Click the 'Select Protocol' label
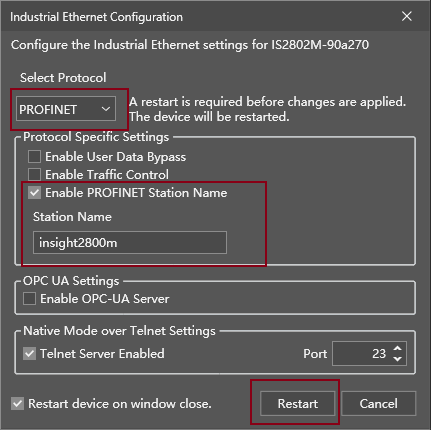 (63, 78)
